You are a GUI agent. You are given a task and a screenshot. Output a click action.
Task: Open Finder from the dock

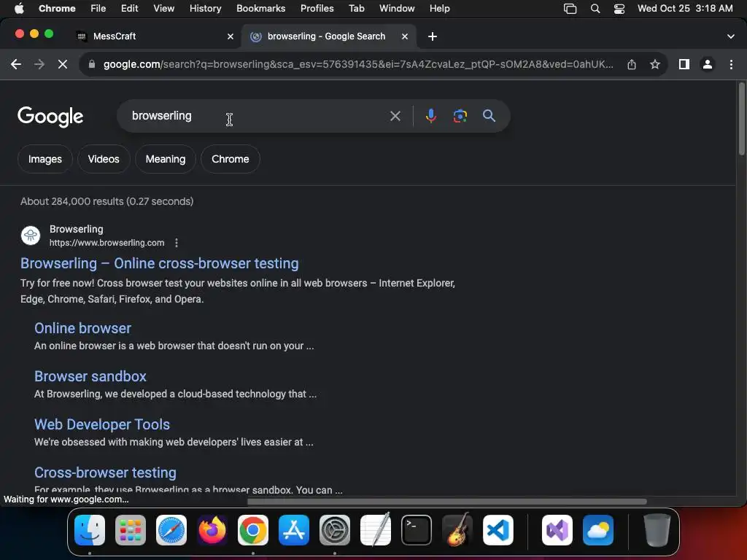(x=90, y=530)
